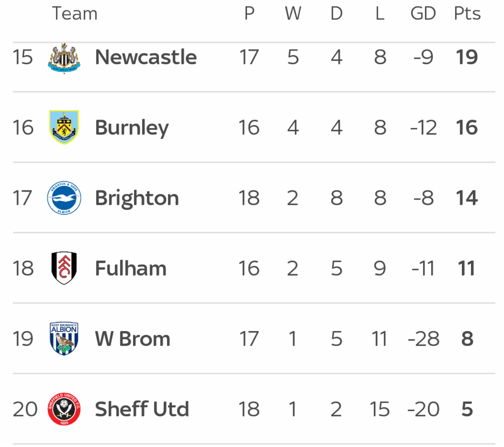
Task: Open the Burnley team link
Action: pyautogui.click(x=132, y=128)
